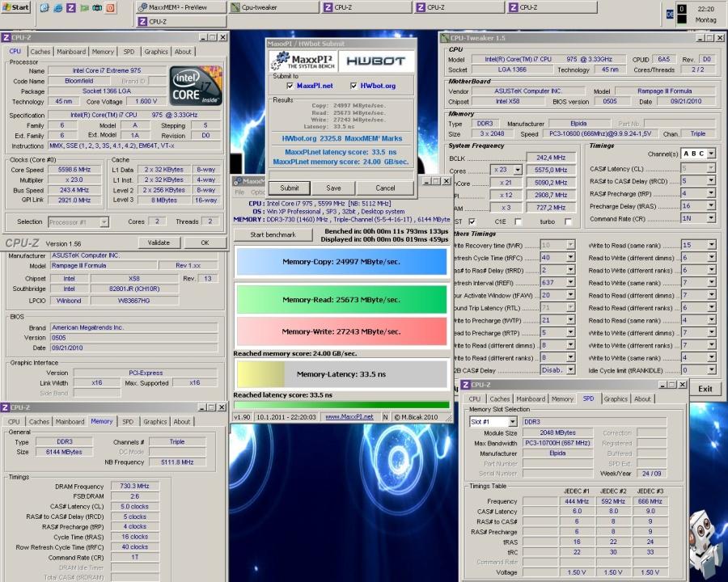
Task: Open the www.MaxxPI.net link
Action: point(349,417)
